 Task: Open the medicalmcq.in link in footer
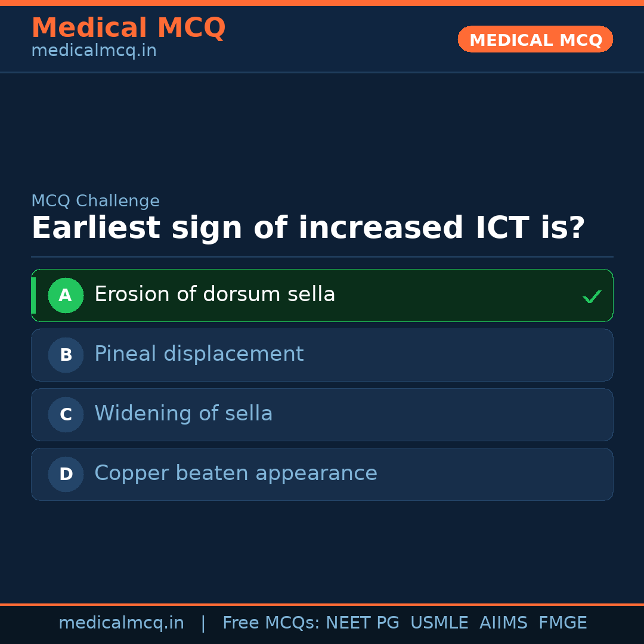pyautogui.click(x=121, y=623)
